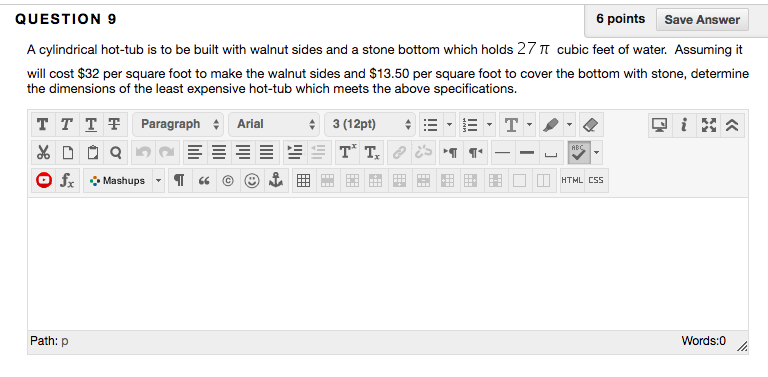Click the Save Answer button
Viewport: 768px width, 377px height.
pyautogui.click(x=702, y=20)
